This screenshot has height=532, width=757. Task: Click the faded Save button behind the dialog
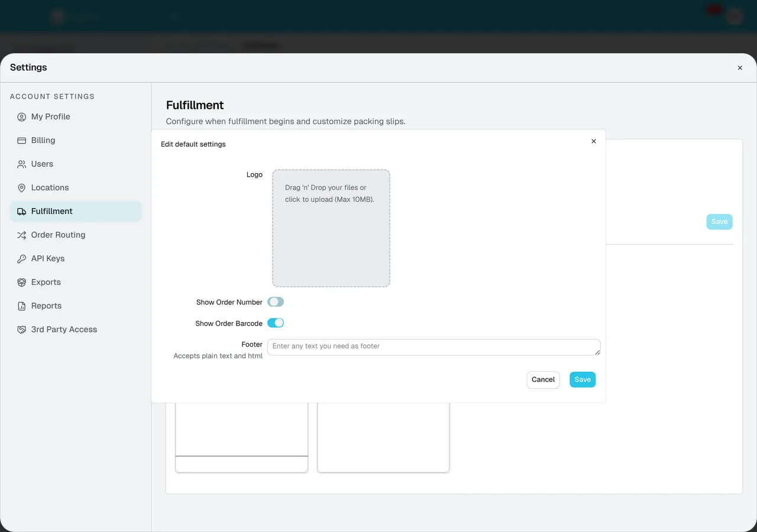719,222
